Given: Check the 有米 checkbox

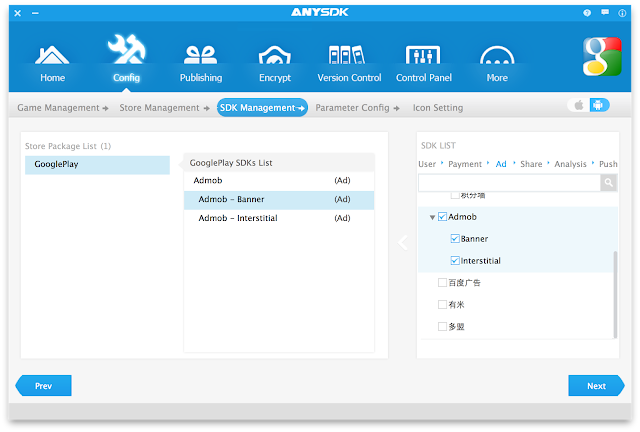Looking at the screenshot, I should (x=442, y=305).
